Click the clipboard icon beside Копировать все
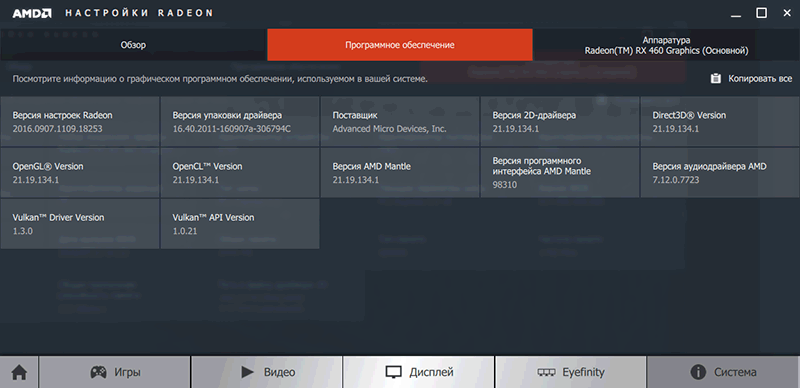Screen dimensions: 800x388 point(716,79)
